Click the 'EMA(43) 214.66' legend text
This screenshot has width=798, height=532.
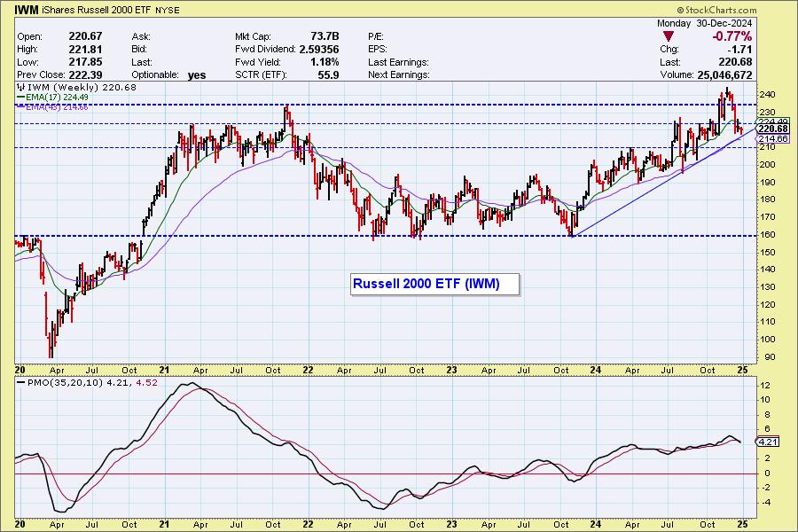point(58,107)
